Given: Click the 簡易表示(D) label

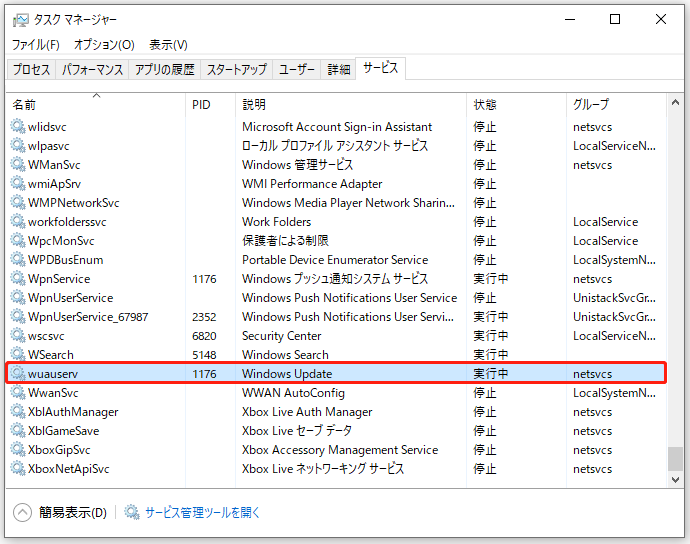Looking at the screenshot, I should tap(73, 512).
